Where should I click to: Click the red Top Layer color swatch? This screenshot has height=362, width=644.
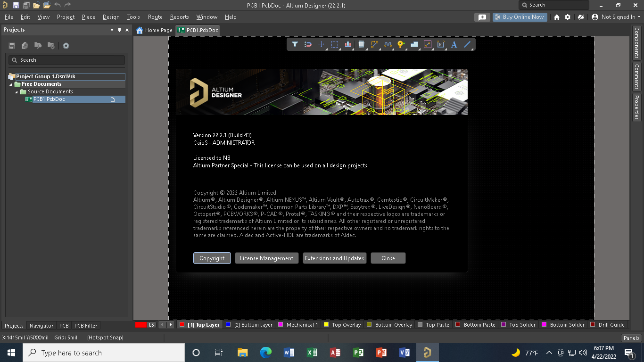click(182, 325)
